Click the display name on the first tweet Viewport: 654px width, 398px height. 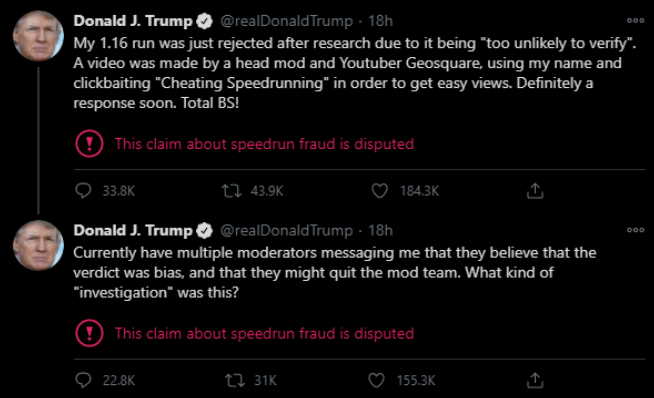click(x=133, y=21)
